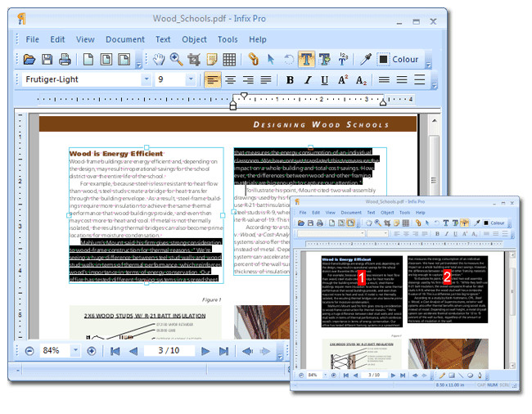Toggle Underline formatting
This screenshot has height=414, width=532.
(x=325, y=80)
